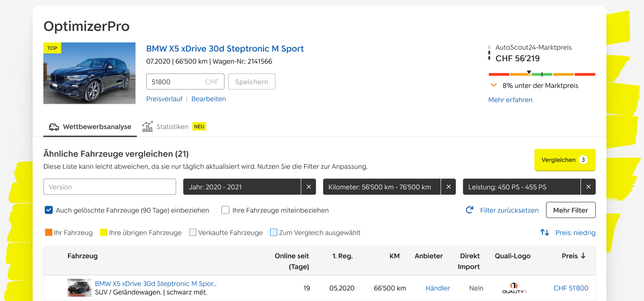The width and height of the screenshot is (644, 301).
Task: Open the Bearbeiten link
Action: click(208, 99)
